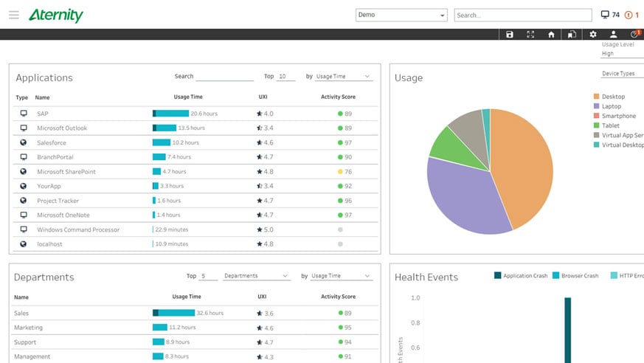Select the Sales department

point(21,313)
